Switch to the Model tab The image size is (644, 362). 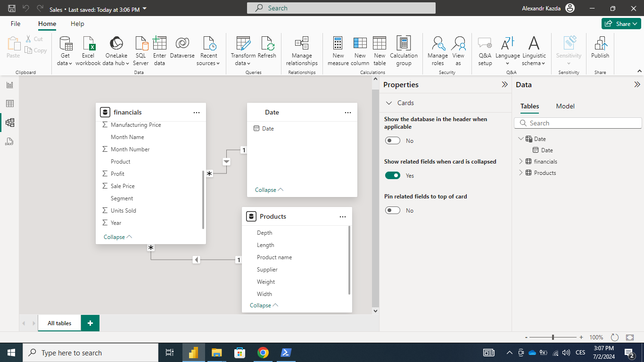coord(565,106)
